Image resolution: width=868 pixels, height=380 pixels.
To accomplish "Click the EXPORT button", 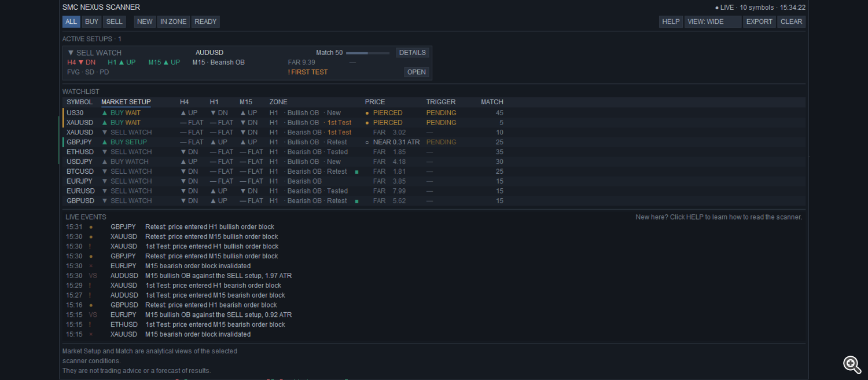I will [759, 22].
